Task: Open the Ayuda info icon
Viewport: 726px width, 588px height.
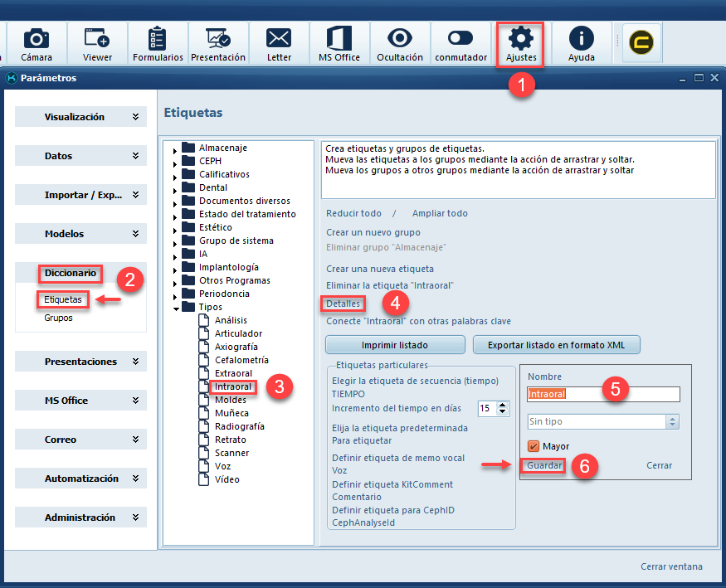Action: [x=581, y=44]
